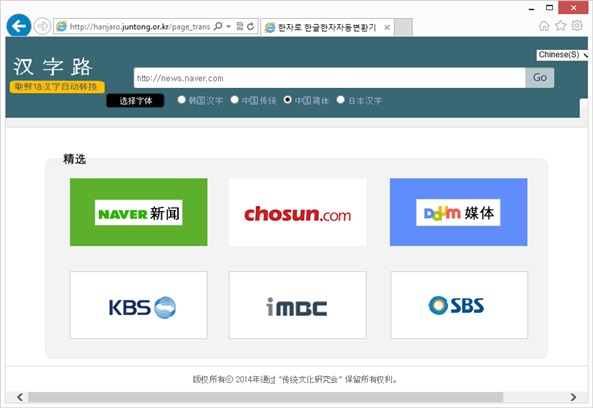Viewport: 593px width, 412px height.
Task: Open Favorites star icon
Action: pos(560,26)
